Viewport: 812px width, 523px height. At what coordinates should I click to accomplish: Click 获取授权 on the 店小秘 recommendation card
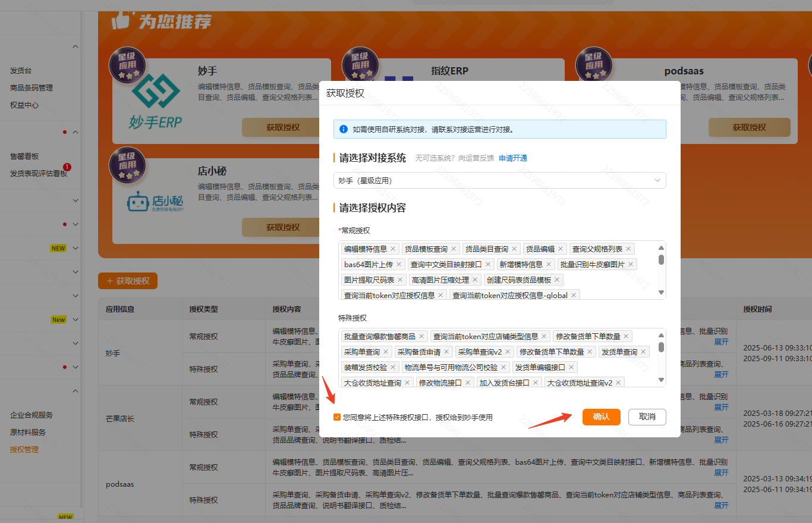click(x=283, y=227)
